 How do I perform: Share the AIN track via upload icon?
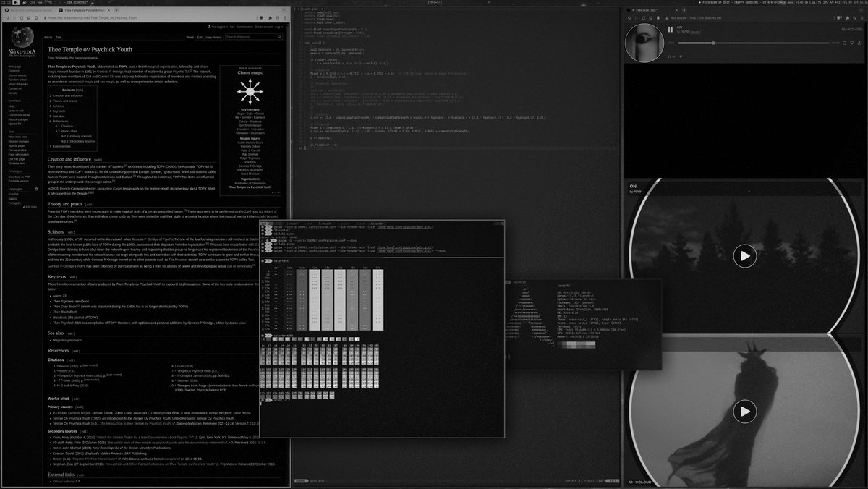coord(859,43)
